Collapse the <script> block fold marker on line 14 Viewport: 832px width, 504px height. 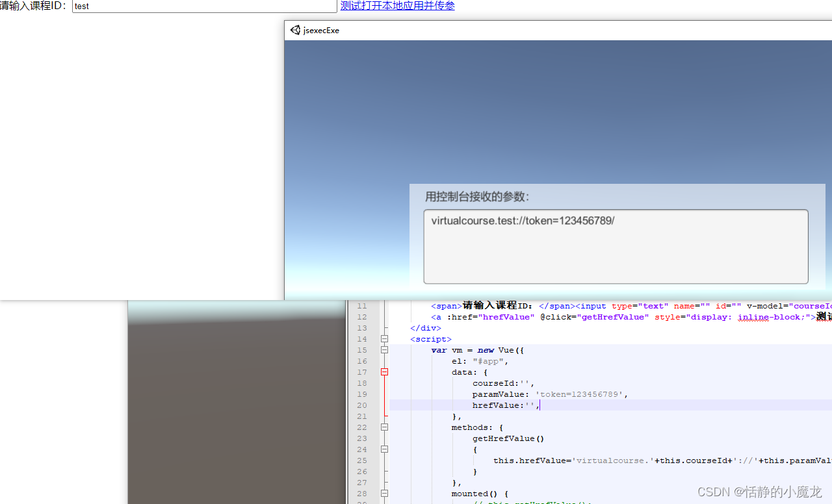coord(384,339)
